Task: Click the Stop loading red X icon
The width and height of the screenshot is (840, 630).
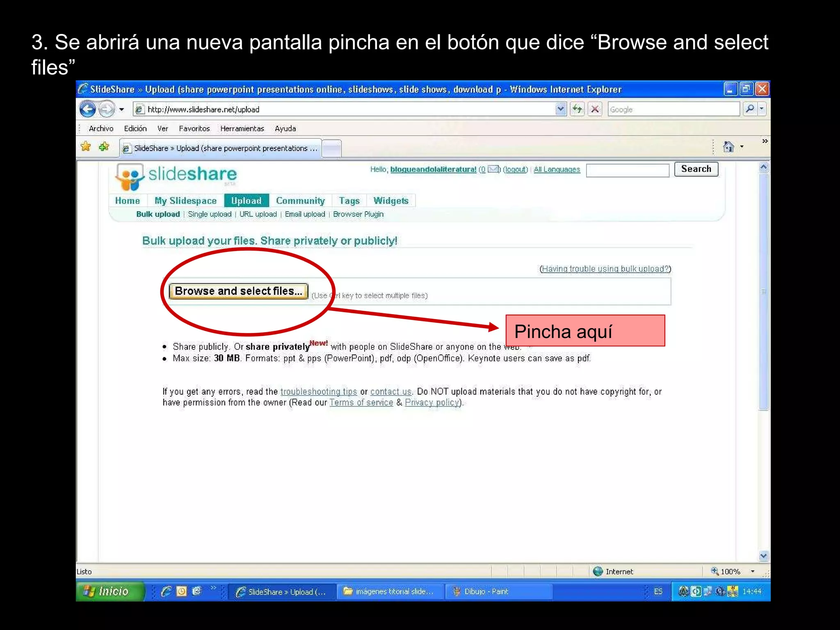Action: click(x=595, y=109)
